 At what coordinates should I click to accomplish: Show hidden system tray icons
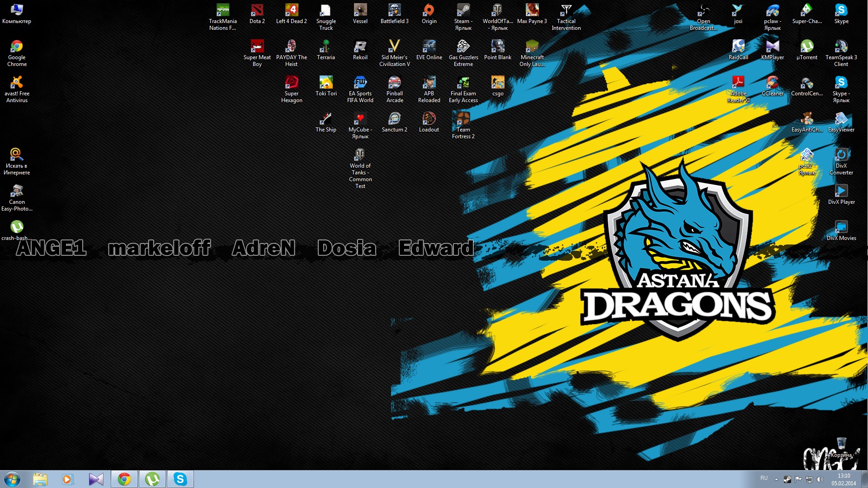pos(776,479)
